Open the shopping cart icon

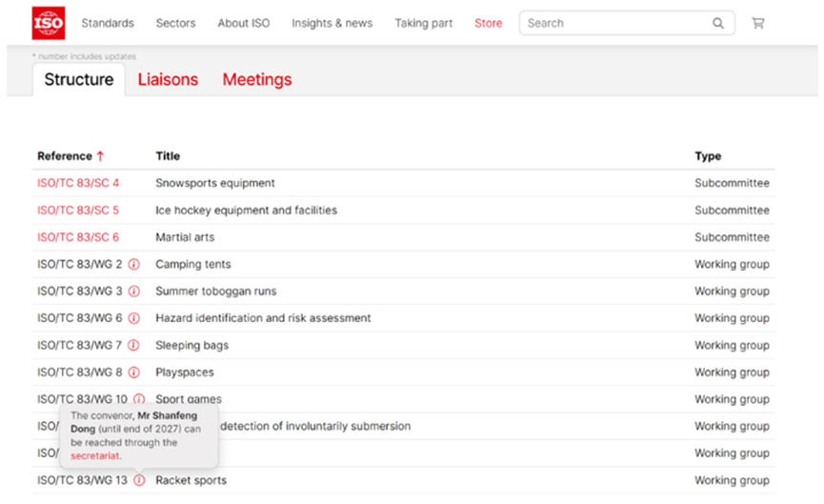pos(758,23)
